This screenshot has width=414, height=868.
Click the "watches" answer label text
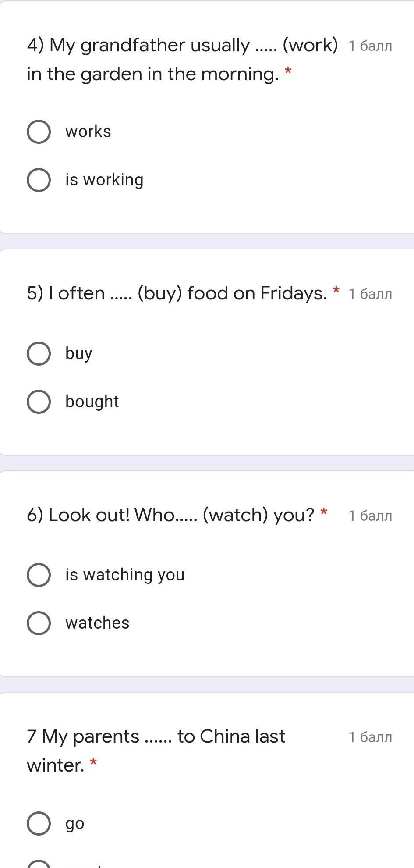[97, 623]
